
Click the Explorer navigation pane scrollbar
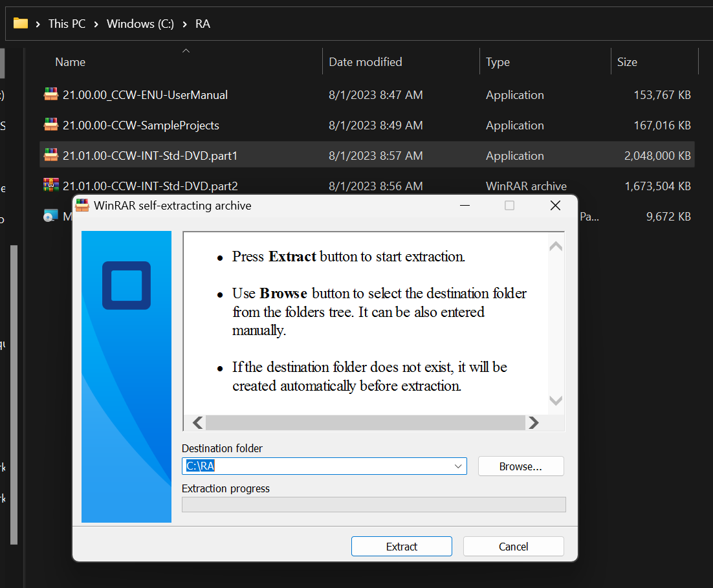click(14, 395)
